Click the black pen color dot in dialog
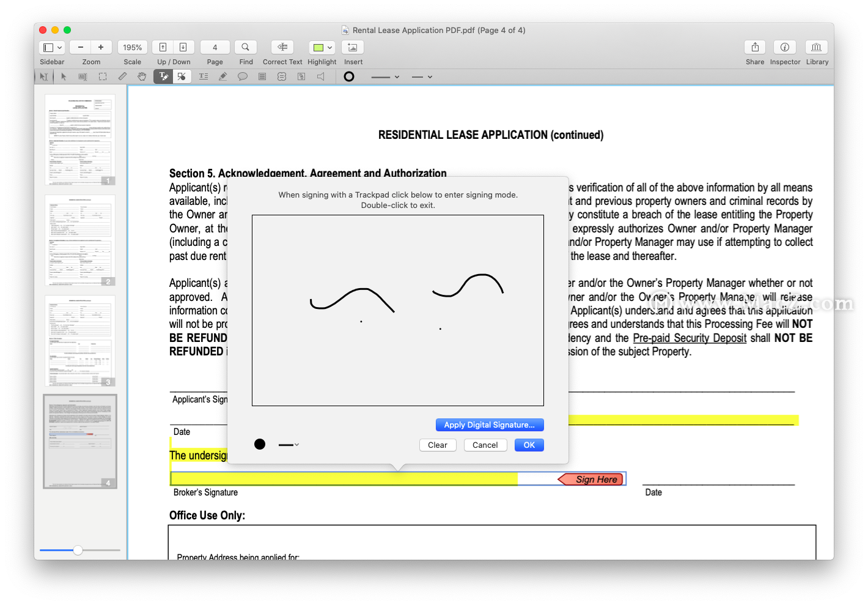868x605 pixels. click(260, 444)
